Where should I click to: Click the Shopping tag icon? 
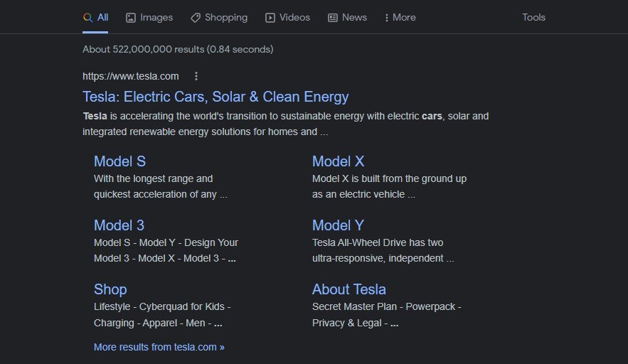(196, 18)
